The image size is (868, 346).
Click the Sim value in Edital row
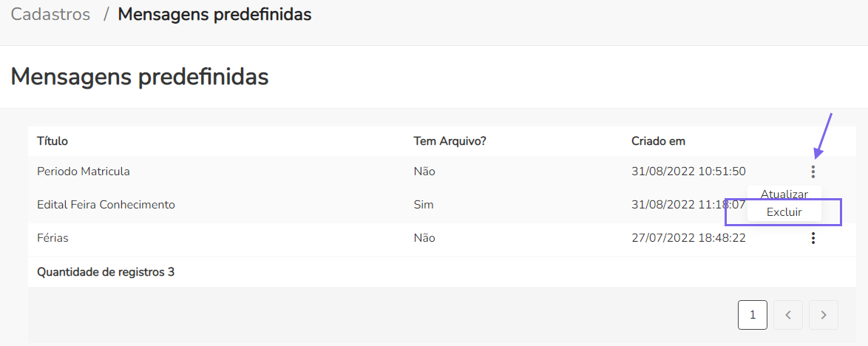[424, 205]
